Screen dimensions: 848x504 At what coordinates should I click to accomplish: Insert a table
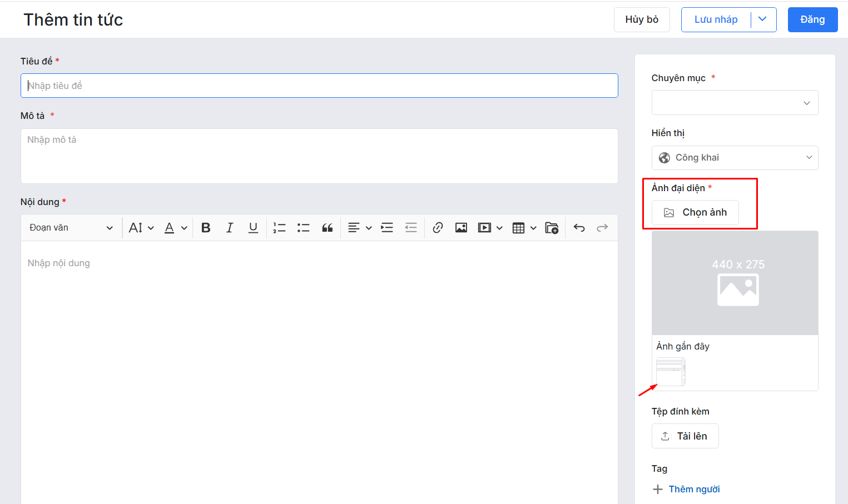point(518,228)
